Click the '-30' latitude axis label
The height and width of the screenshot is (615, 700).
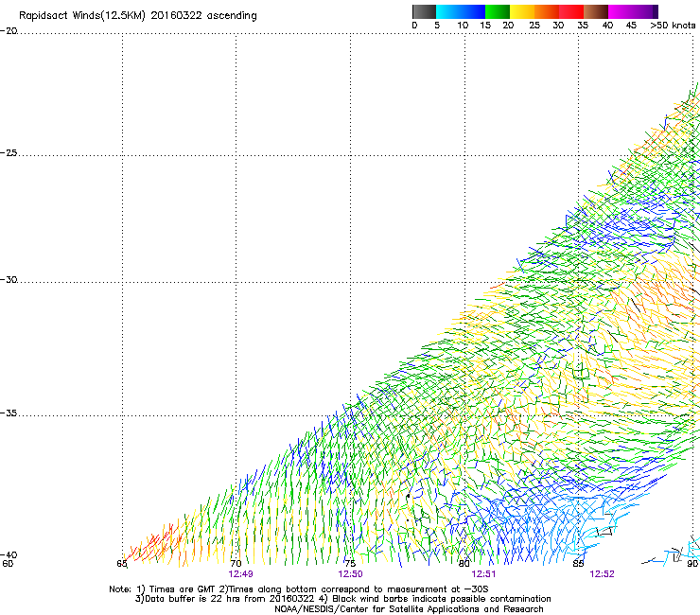click(x=9, y=280)
